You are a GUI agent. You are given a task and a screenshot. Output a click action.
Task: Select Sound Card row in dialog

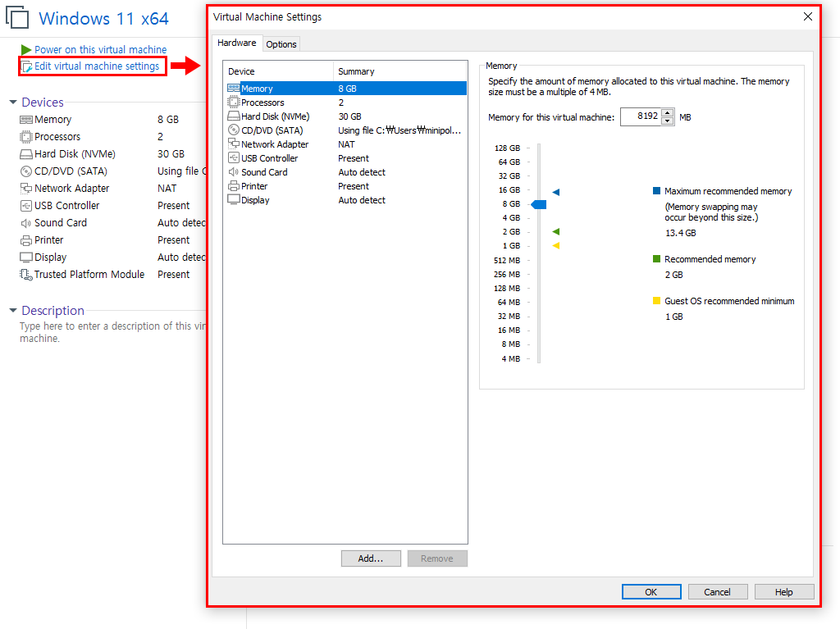click(346, 172)
